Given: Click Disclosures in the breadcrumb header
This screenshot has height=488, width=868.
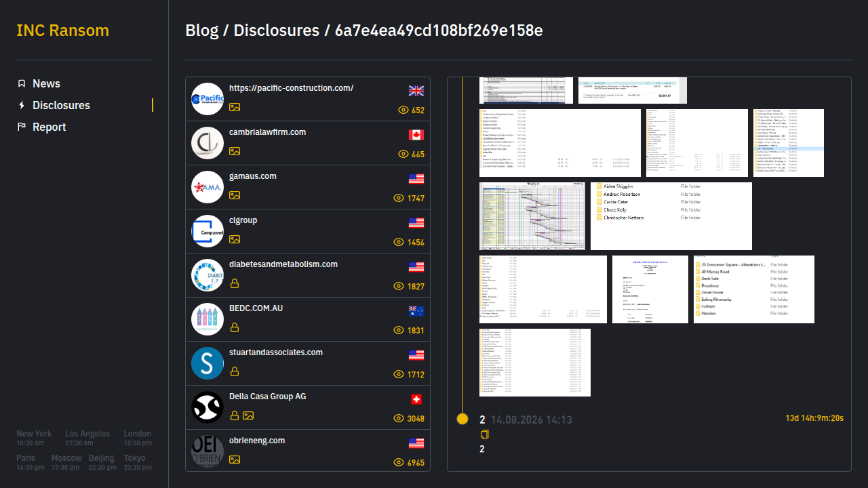Looking at the screenshot, I should [x=276, y=30].
